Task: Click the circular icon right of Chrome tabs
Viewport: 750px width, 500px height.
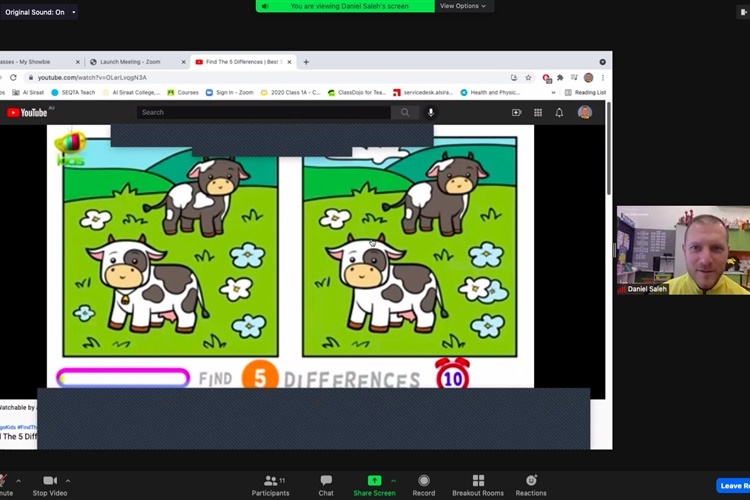Action: [603, 62]
